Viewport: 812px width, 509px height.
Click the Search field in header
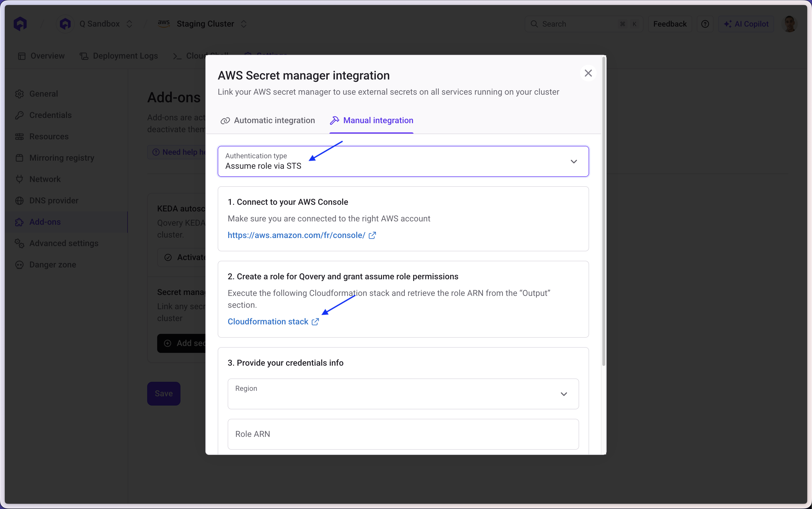[x=584, y=24]
